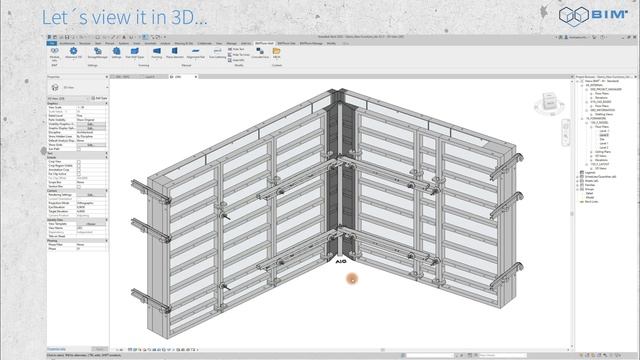The height and width of the screenshot is (360, 640).
Task: Expand the Families node in Project Browser
Action: click(577, 185)
